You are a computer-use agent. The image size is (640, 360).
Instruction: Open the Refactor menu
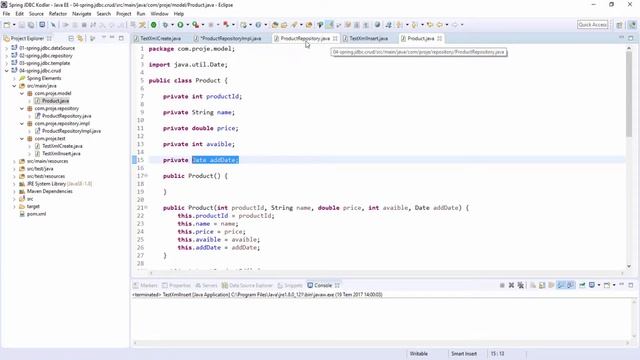58,13
